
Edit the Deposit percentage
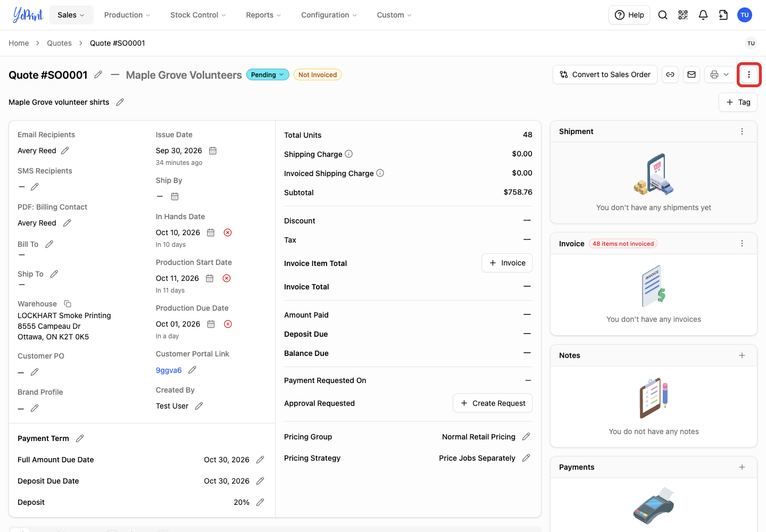[x=260, y=502]
